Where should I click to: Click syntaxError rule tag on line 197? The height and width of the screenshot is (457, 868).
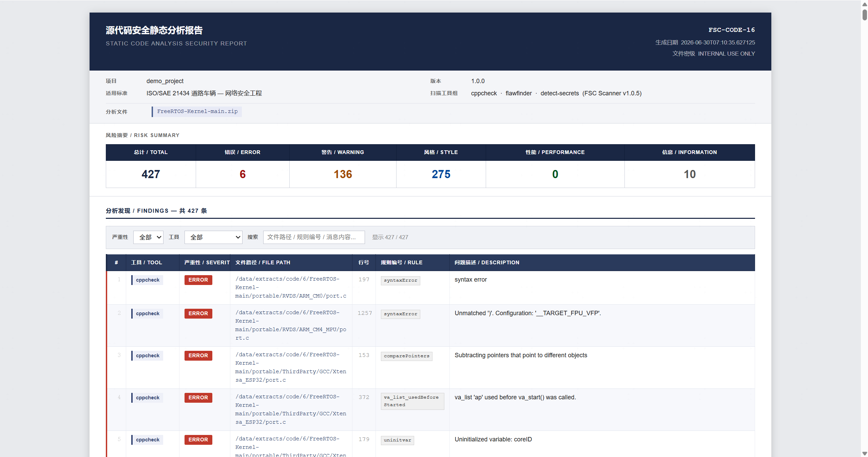pyautogui.click(x=400, y=280)
